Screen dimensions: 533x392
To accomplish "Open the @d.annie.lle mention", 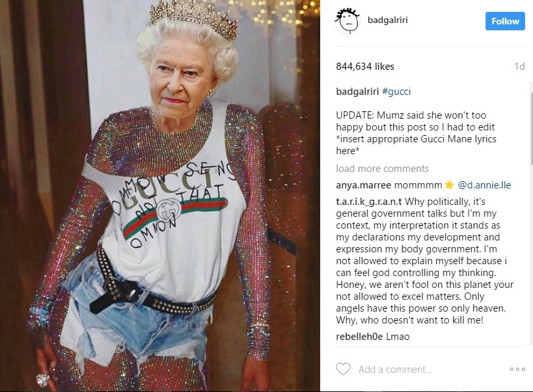I will [484, 185].
